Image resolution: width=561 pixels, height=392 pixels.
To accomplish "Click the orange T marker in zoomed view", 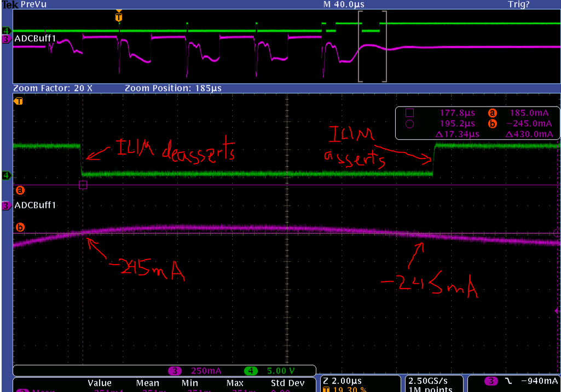I will coord(18,101).
